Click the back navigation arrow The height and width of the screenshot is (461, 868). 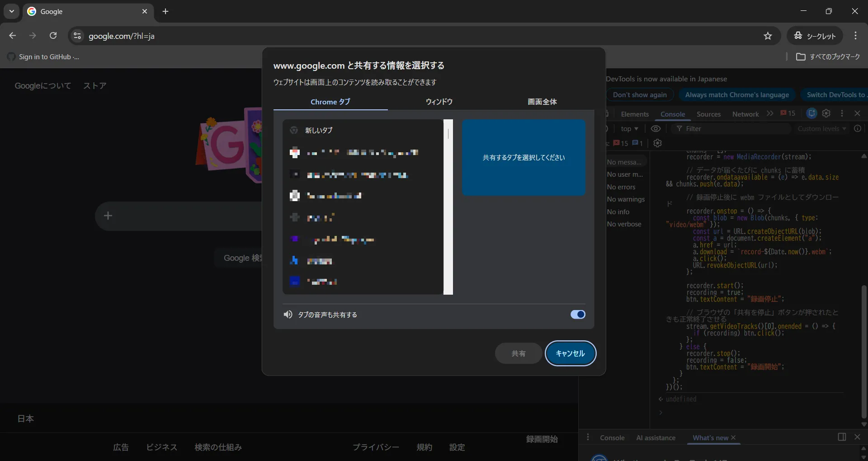click(x=13, y=36)
